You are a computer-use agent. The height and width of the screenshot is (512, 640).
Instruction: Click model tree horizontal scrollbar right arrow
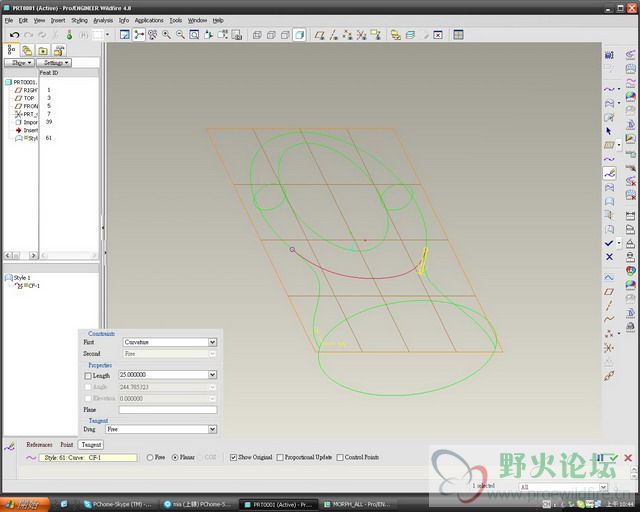click(33, 256)
